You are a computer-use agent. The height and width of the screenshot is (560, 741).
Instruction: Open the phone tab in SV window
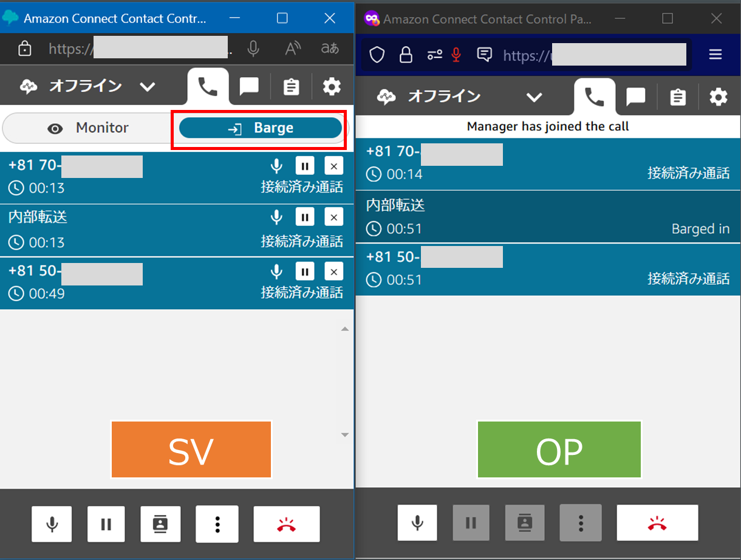pyautogui.click(x=208, y=86)
